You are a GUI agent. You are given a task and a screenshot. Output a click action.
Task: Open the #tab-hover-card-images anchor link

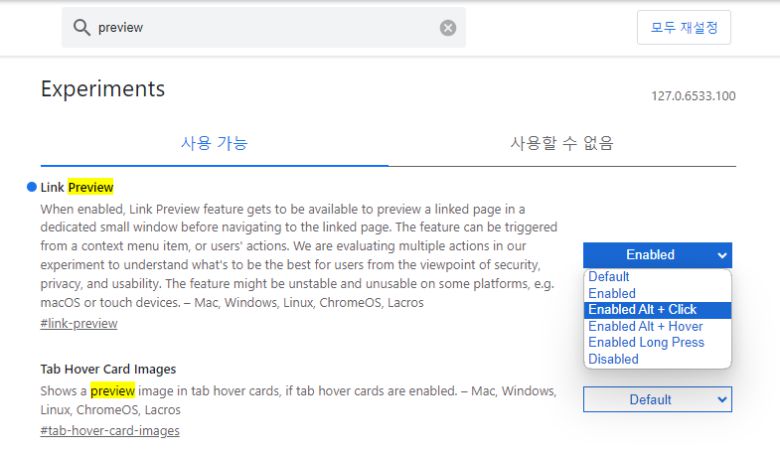point(110,431)
